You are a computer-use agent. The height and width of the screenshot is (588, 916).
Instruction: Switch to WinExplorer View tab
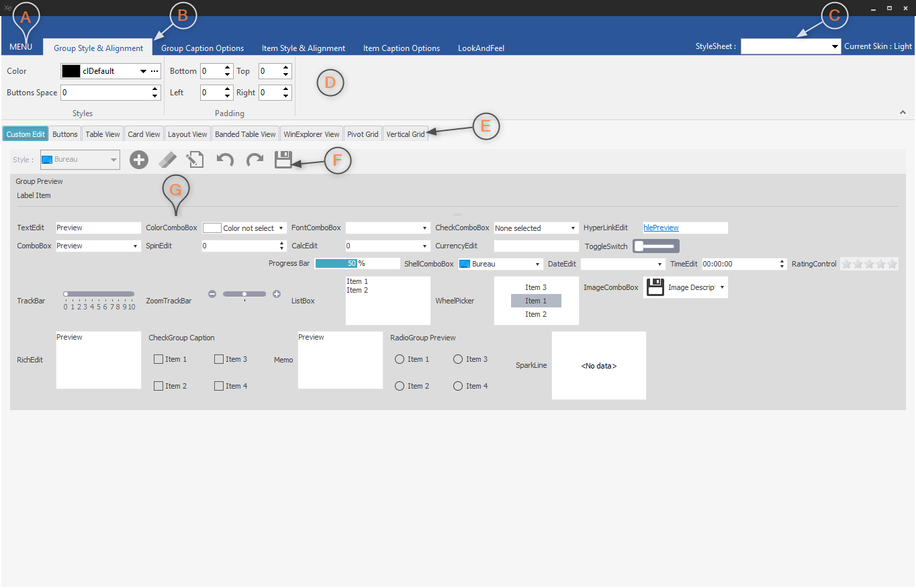coord(312,134)
